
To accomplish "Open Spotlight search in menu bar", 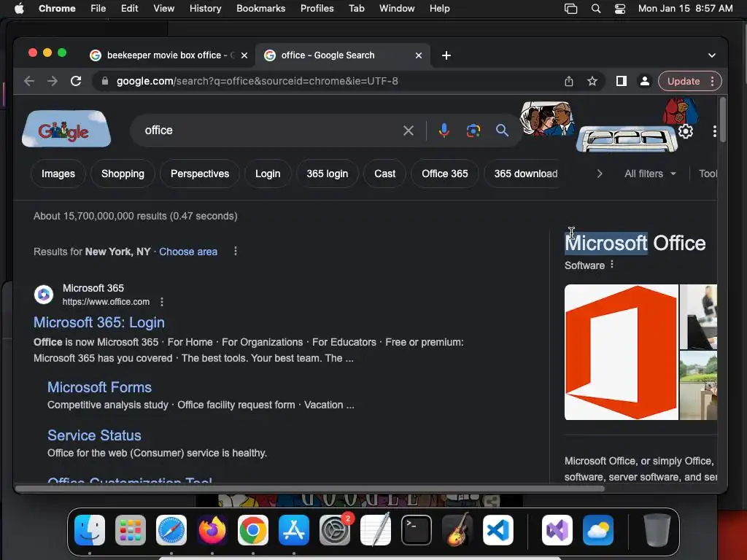I will [595, 9].
